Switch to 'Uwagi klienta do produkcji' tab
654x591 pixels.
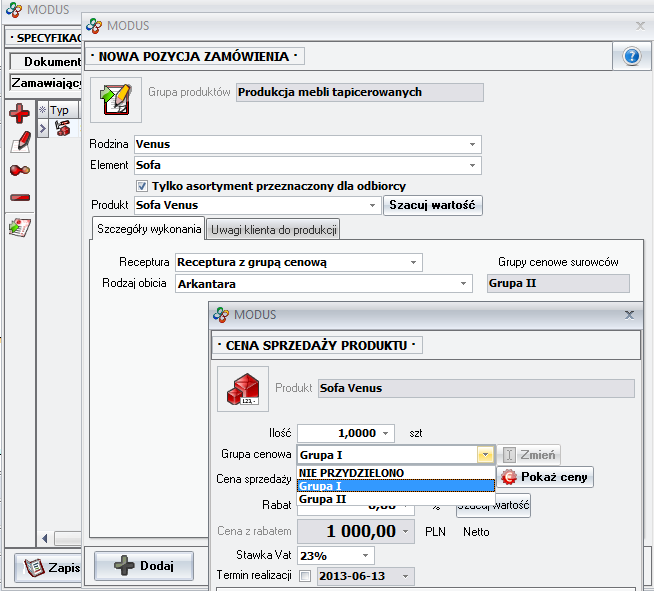pos(273,230)
